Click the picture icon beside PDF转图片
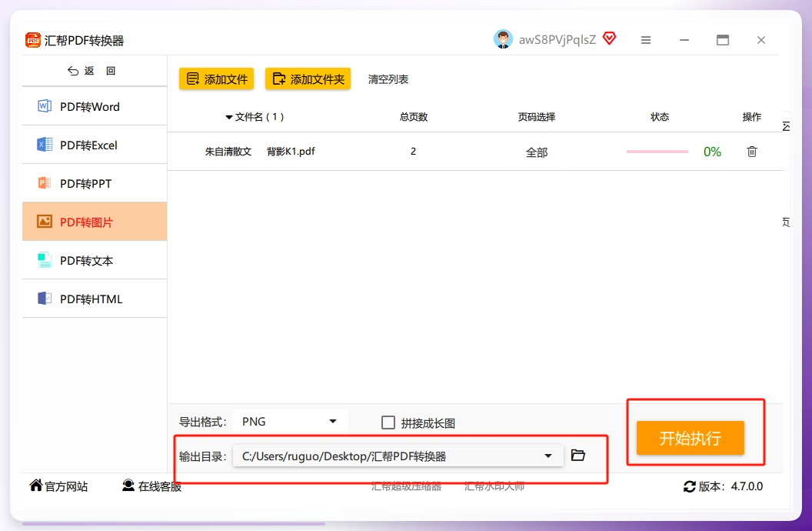Image resolution: width=812 pixels, height=531 pixels. tap(45, 222)
